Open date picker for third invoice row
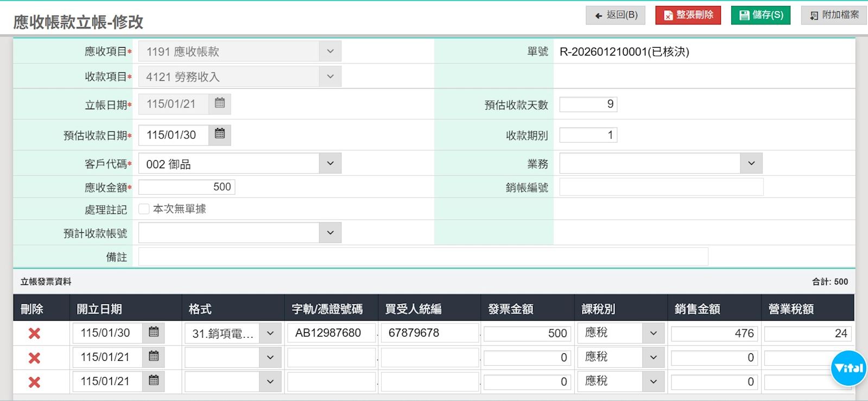868x401 pixels. (154, 381)
